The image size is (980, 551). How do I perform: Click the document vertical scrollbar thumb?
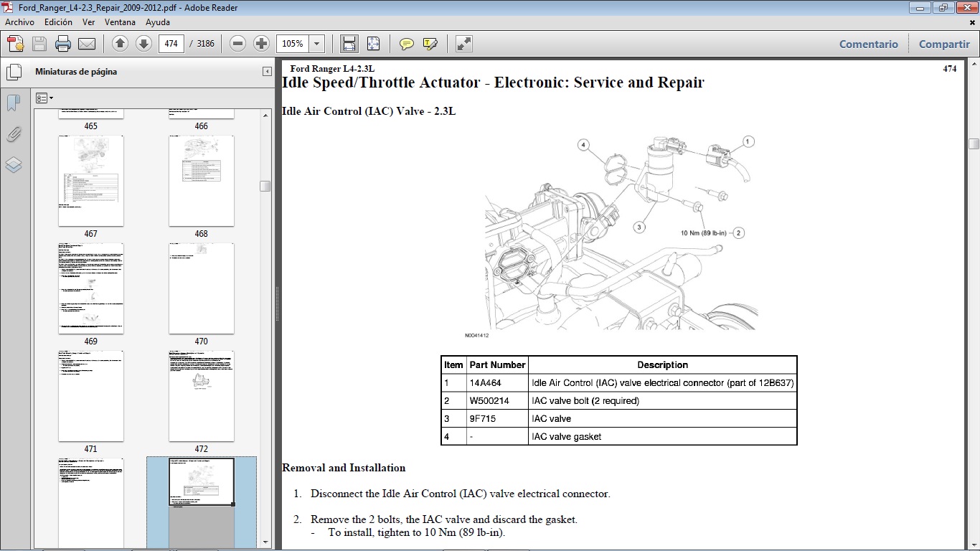coord(974,143)
